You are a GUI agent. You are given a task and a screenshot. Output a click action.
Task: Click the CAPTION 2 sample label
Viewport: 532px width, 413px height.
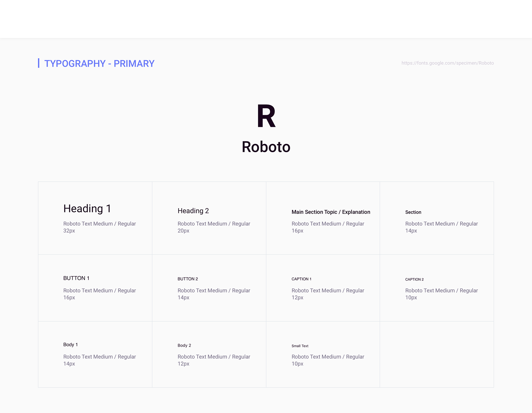pyautogui.click(x=415, y=279)
